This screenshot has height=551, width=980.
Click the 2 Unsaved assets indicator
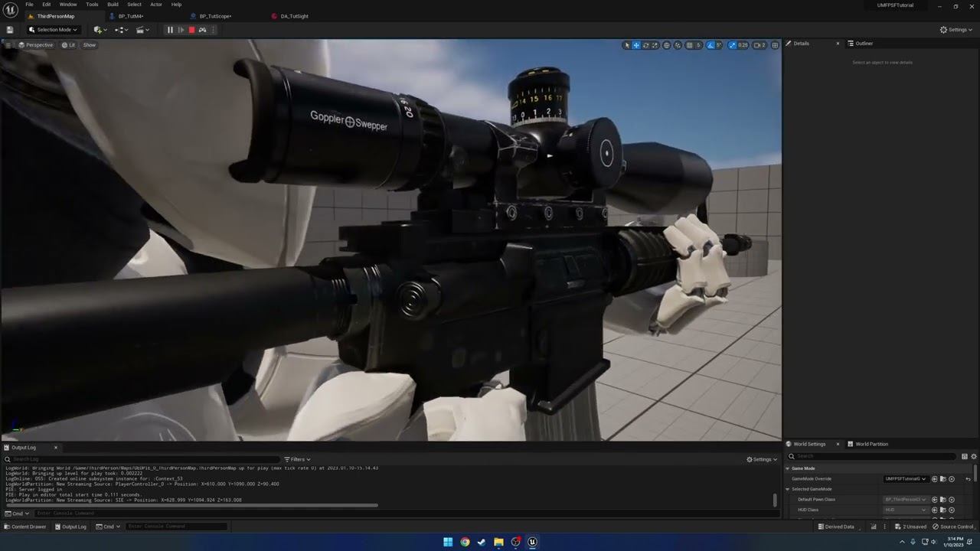pyautogui.click(x=910, y=527)
